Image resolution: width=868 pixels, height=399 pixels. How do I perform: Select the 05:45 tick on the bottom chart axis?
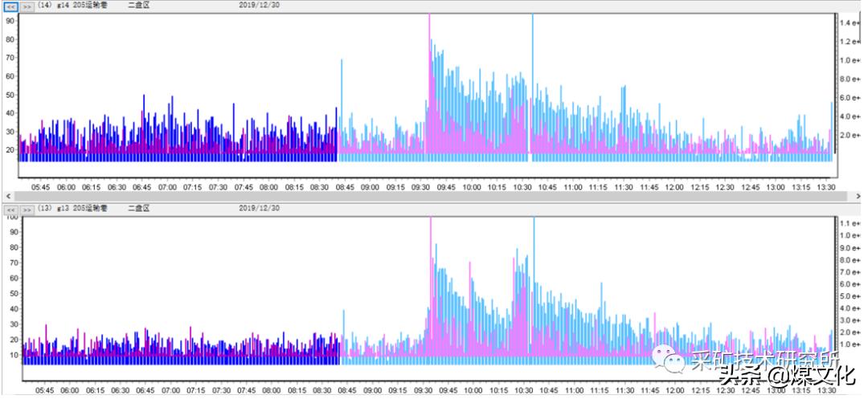(43, 390)
